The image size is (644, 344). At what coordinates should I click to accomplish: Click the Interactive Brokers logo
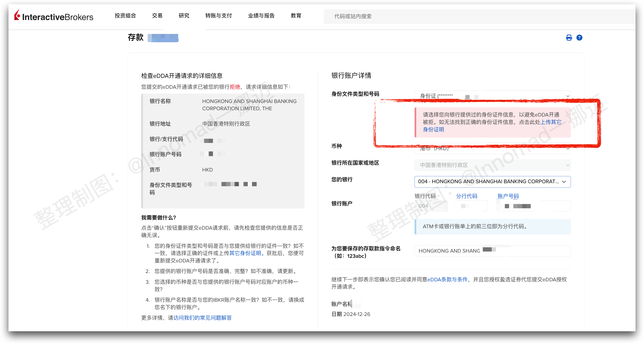[53, 15]
